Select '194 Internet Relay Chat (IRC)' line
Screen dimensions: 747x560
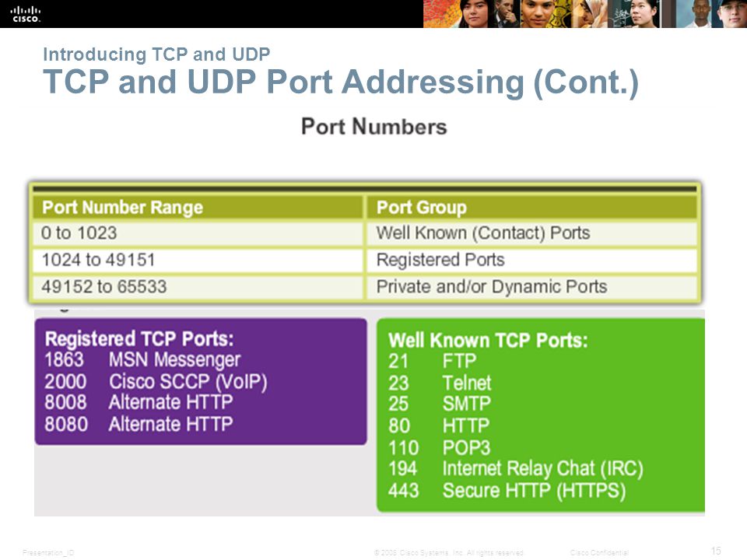515,469
